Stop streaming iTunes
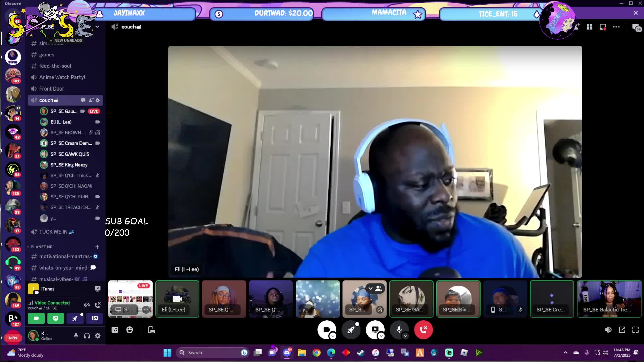The image size is (644, 362). [x=97, y=289]
